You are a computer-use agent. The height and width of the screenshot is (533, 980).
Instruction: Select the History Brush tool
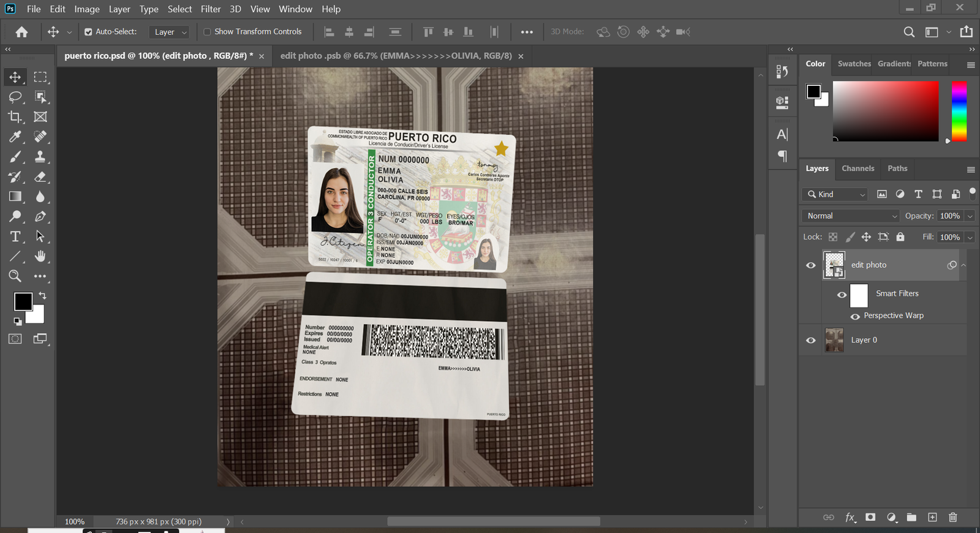[15, 177]
